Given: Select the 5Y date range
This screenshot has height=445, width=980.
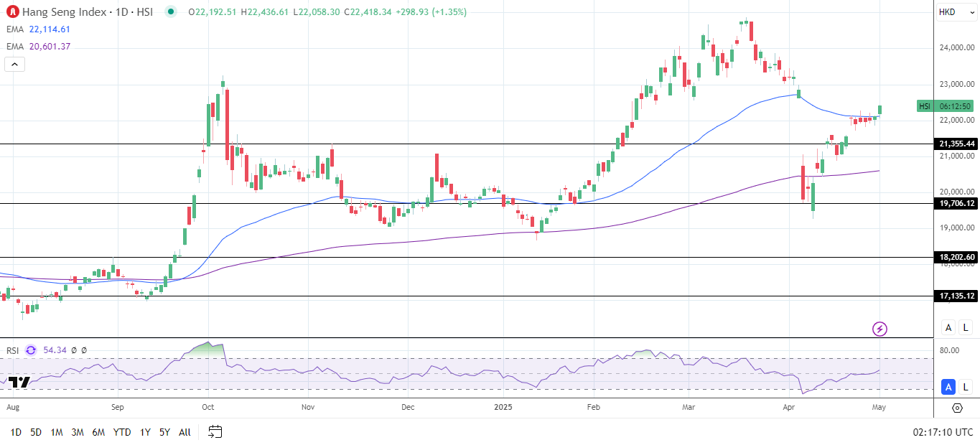Looking at the screenshot, I should click(165, 432).
